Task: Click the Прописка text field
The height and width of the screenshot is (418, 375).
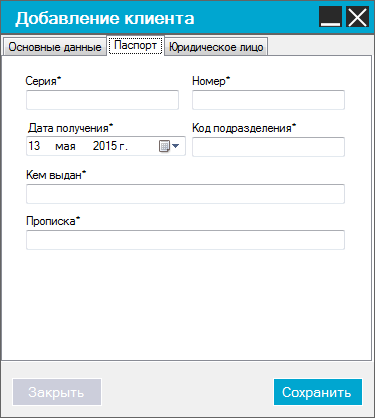Action: [x=185, y=240]
